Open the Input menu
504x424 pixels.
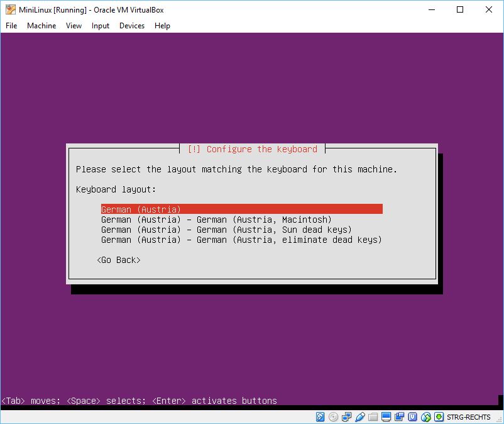pyautogui.click(x=101, y=26)
